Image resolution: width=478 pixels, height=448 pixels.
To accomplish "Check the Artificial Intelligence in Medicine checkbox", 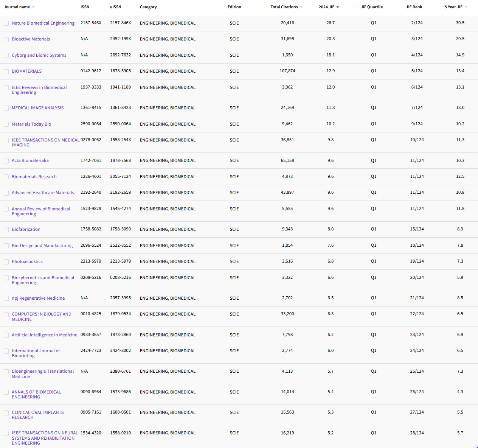I will point(6,335).
